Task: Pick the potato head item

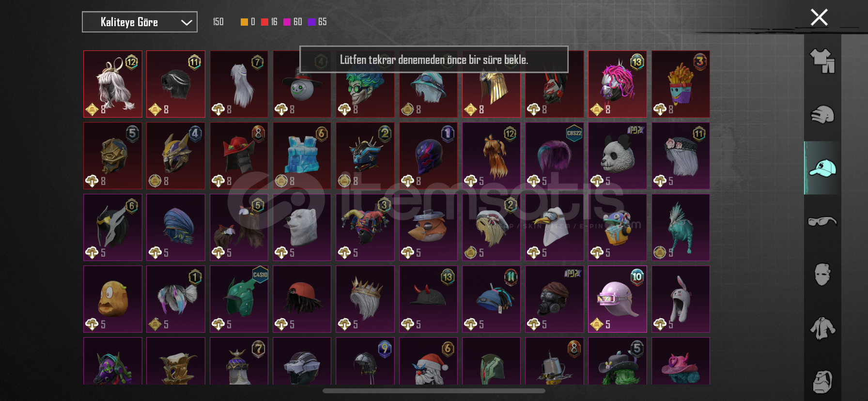Action: [x=113, y=299]
